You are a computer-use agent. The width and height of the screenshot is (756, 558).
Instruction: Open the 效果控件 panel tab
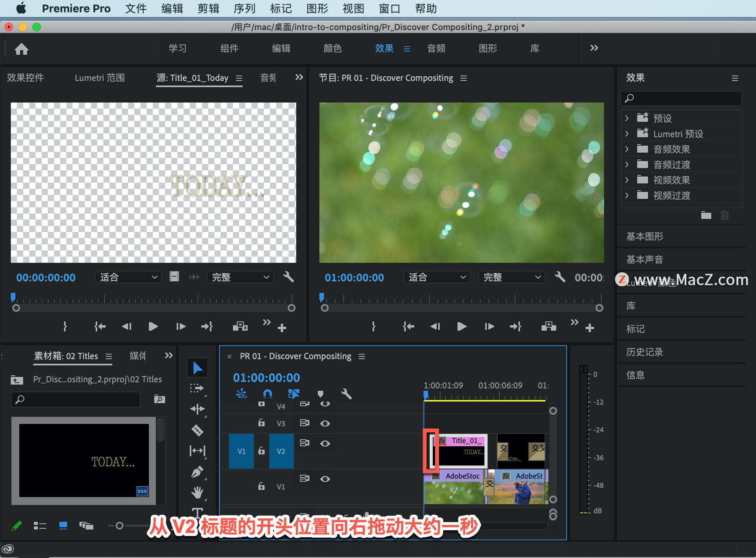[25, 78]
